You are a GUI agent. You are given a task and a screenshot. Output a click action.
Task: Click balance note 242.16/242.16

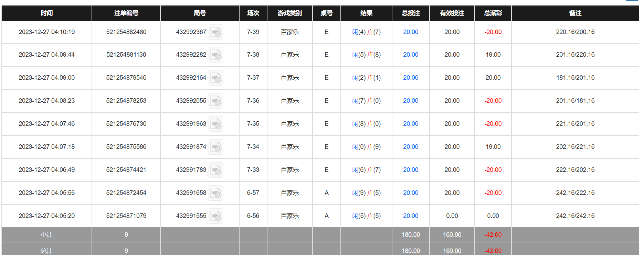(576, 216)
